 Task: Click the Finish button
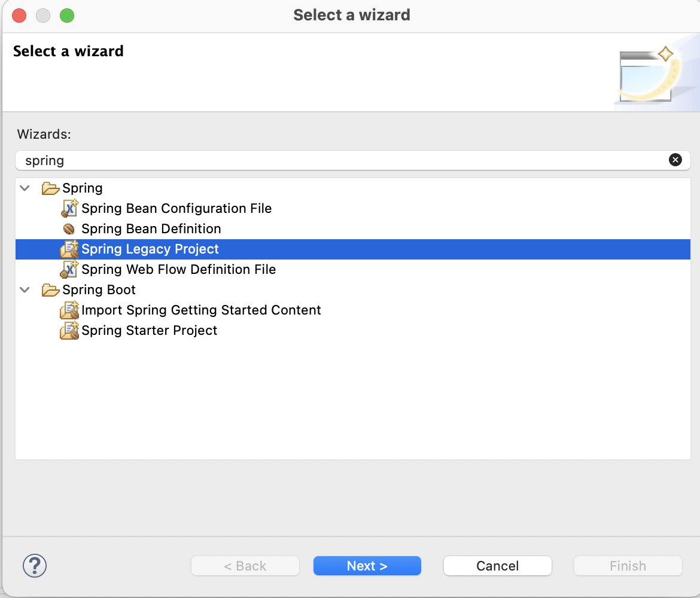pos(628,566)
